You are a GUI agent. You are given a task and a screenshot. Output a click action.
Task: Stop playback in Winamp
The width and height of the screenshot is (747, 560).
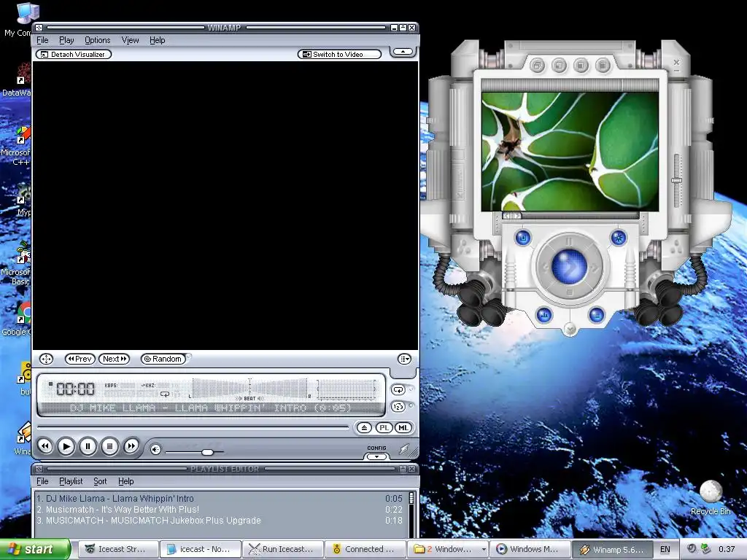109,446
